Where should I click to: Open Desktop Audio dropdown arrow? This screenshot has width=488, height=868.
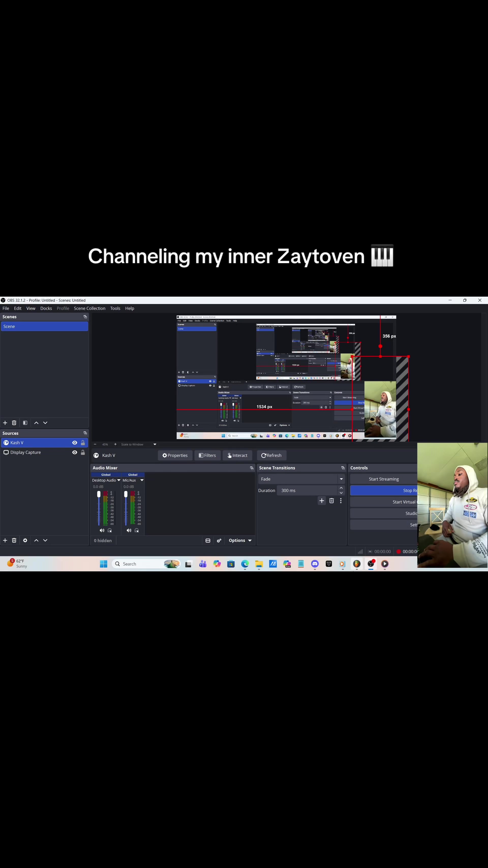(119, 480)
